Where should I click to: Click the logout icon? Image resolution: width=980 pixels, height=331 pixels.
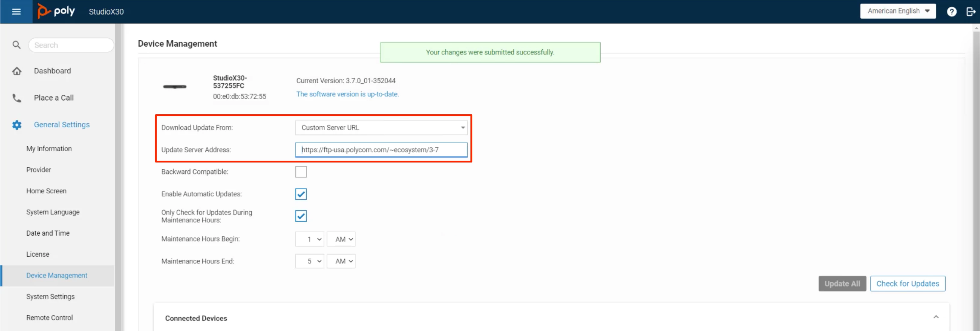pyautogui.click(x=970, y=11)
